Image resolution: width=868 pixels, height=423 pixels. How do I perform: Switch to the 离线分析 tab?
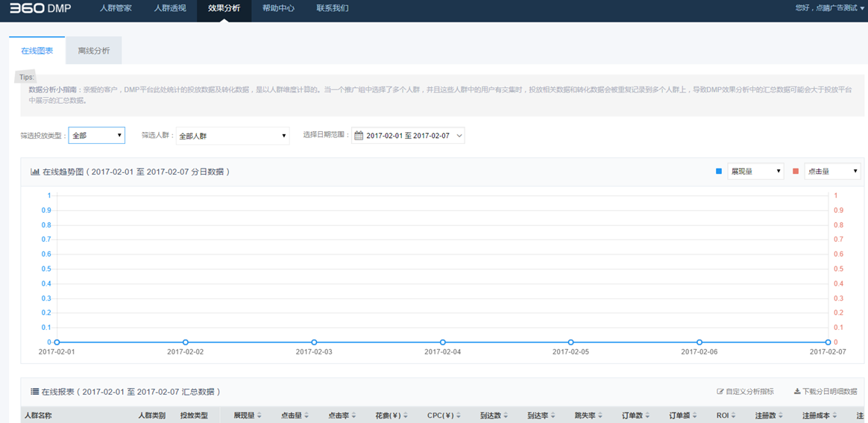[93, 51]
